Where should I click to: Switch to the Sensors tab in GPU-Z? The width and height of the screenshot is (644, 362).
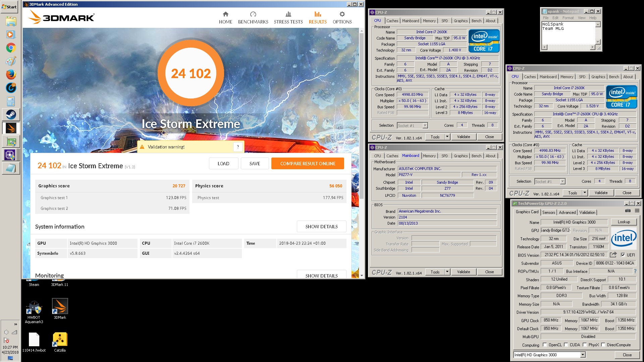(x=549, y=212)
